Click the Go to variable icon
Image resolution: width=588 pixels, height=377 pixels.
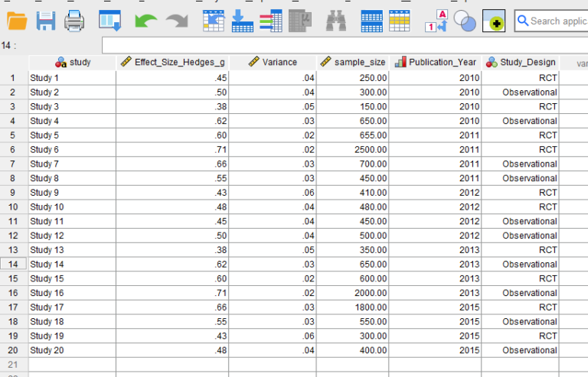[242, 21]
